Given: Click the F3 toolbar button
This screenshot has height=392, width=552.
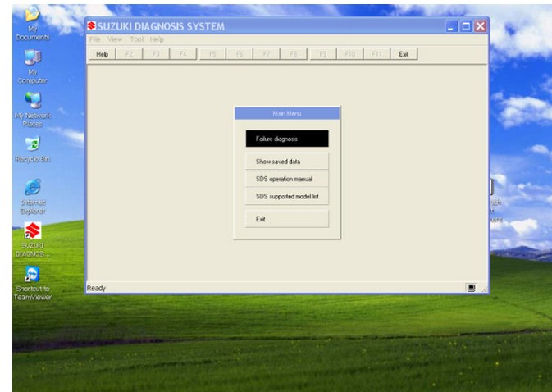Looking at the screenshot, I should (x=156, y=54).
